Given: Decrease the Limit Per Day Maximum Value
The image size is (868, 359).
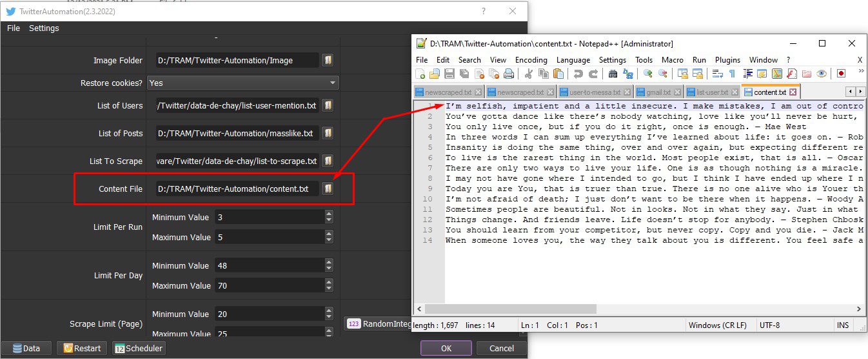Looking at the screenshot, I should coord(329,289).
